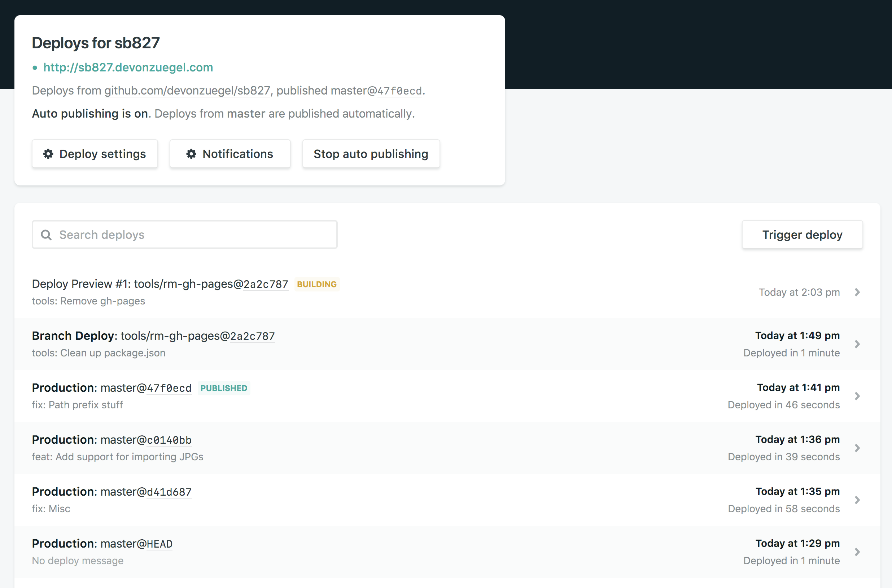Click the green status dot beside site URL
Image resolution: width=892 pixels, height=588 pixels.
pos(35,68)
